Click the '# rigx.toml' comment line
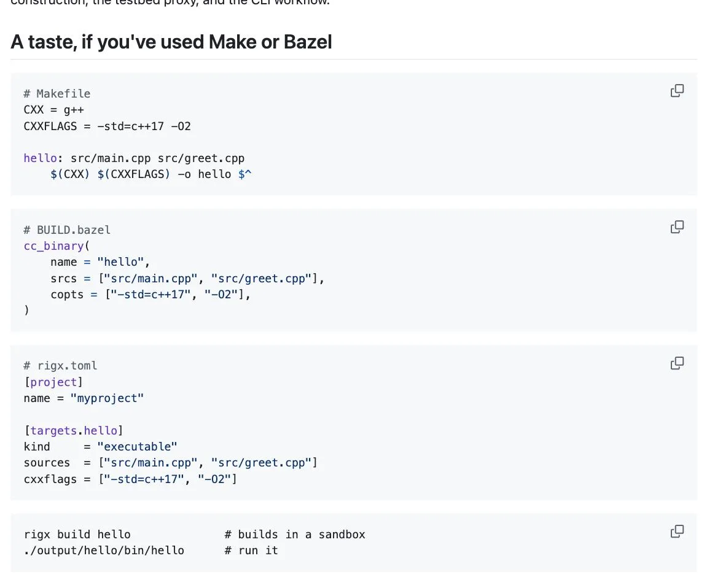Screen dimensions: 715x588 point(61,366)
